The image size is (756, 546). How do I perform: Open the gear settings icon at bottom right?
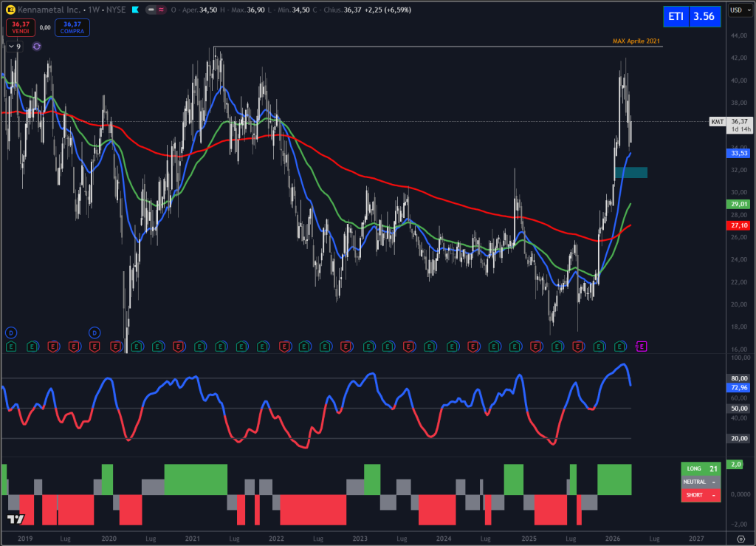[x=741, y=541]
